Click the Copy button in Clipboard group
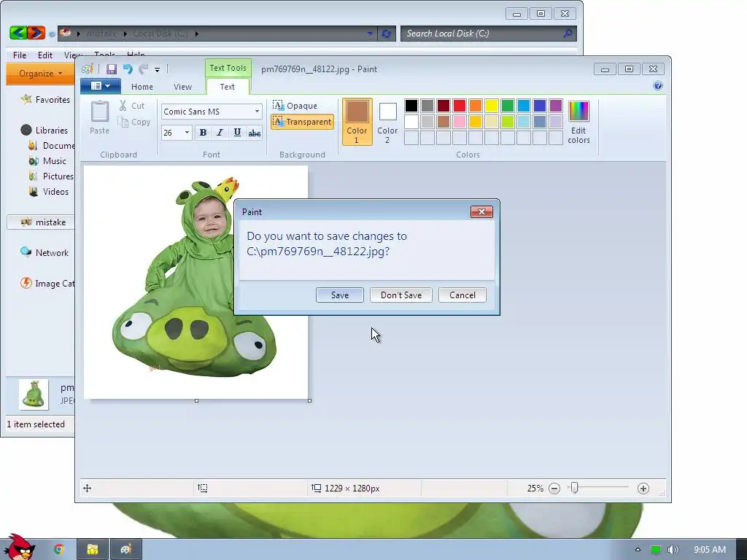The width and height of the screenshot is (747, 560). pyautogui.click(x=134, y=122)
